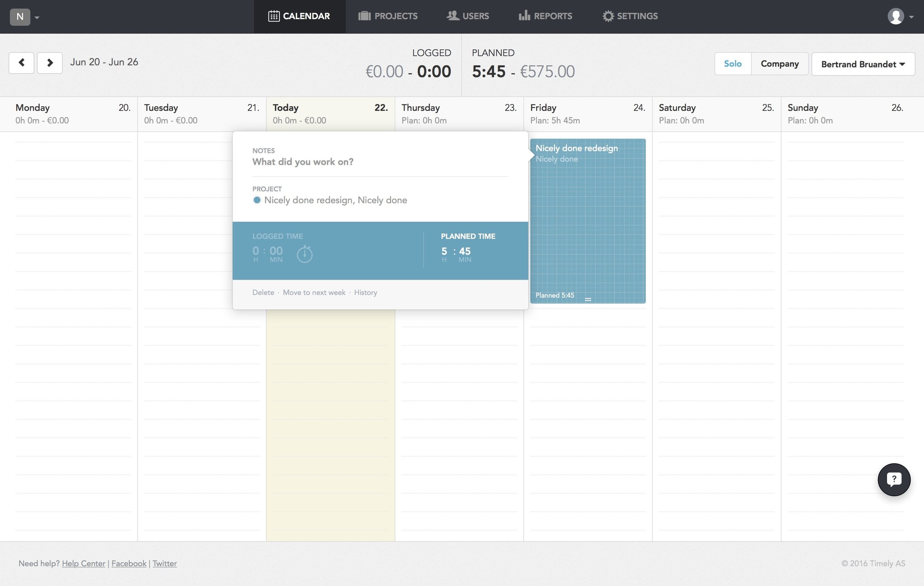The width and height of the screenshot is (924, 586).
Task: Open the Calendar tab
Action: click(x=300, y=16)
